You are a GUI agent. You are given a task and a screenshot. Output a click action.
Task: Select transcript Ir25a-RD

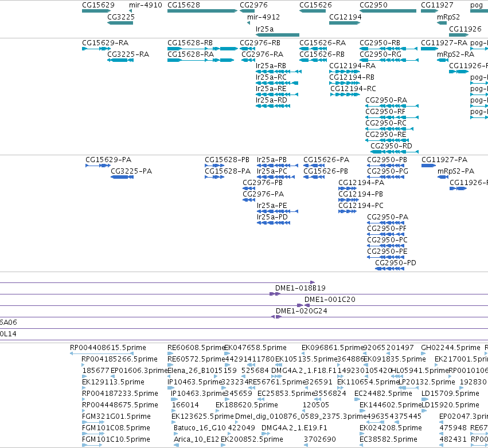click(273, 106)
